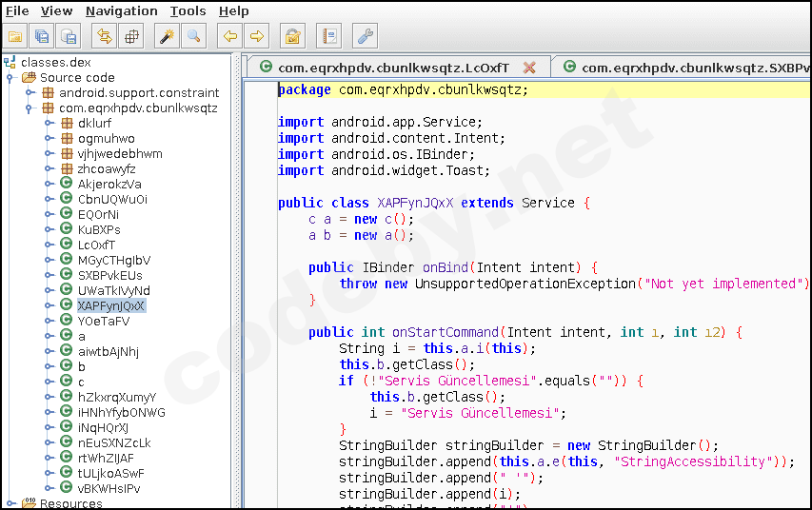Navigate forward with right arrow icon
This screenshot has height=510, width=812.
pyautogui.click(x=256, y=37)
